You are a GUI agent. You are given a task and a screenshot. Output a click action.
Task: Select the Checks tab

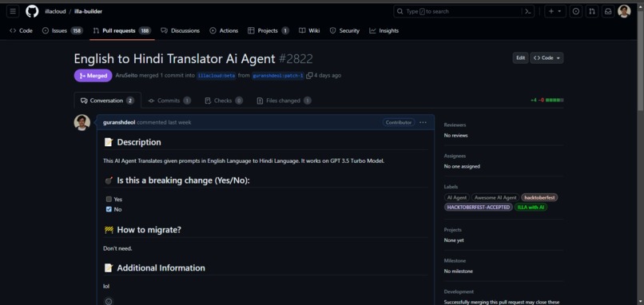224,101
